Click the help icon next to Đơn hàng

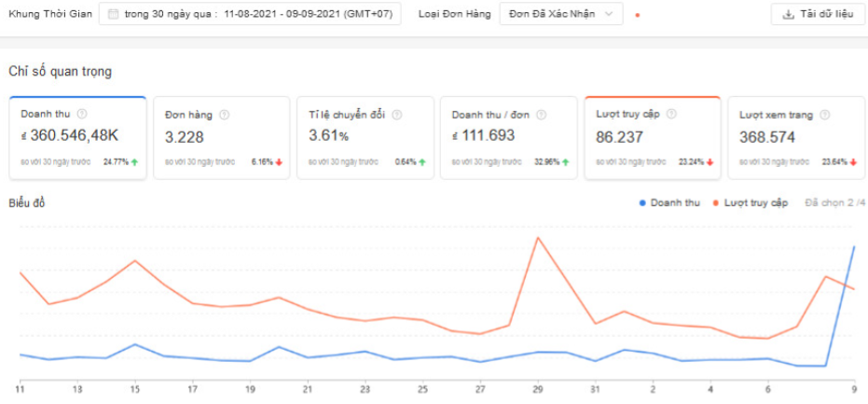tap(224, 116)
